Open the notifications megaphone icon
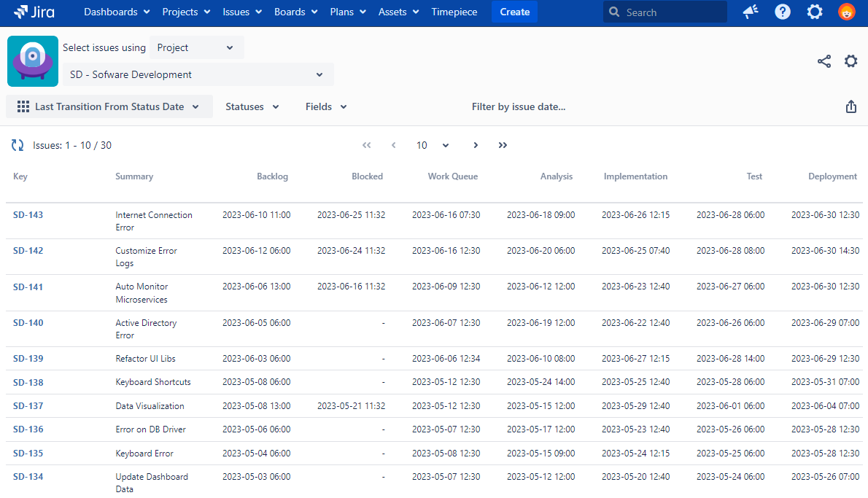Screen dimensions: 868x498 pyautogui.click(x=751, y=12)
